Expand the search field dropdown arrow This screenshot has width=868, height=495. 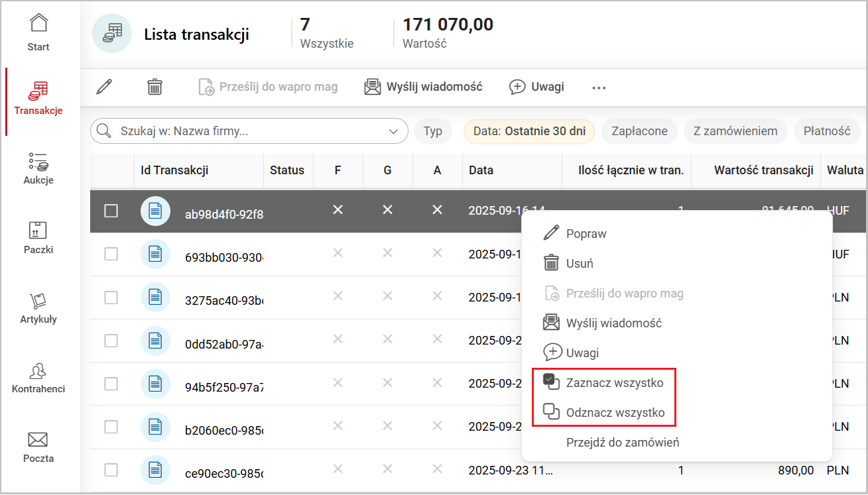click(x=391, y=131)
